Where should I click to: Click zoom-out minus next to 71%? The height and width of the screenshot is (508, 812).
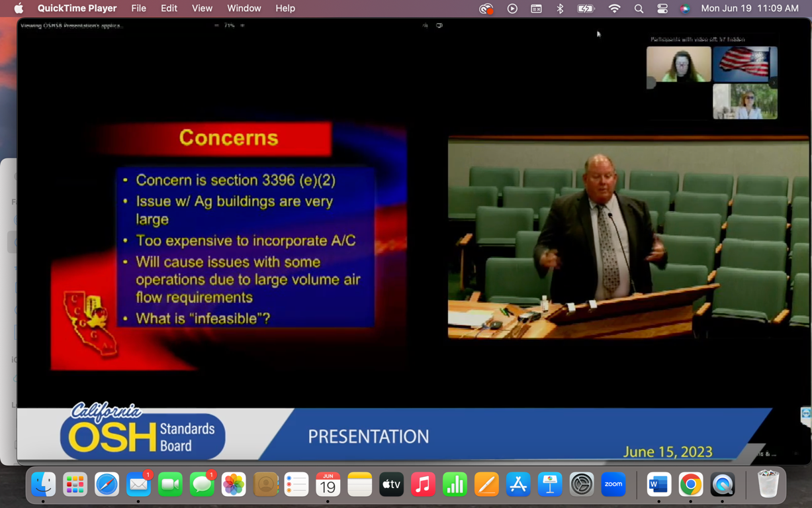(x=216, y=26)
